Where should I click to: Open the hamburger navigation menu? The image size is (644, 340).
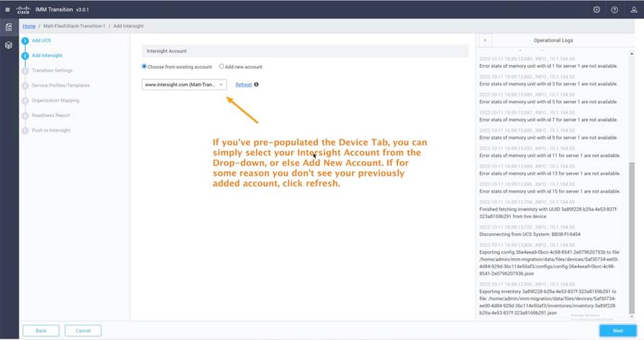pyautogui.click(x=7, y=9)
